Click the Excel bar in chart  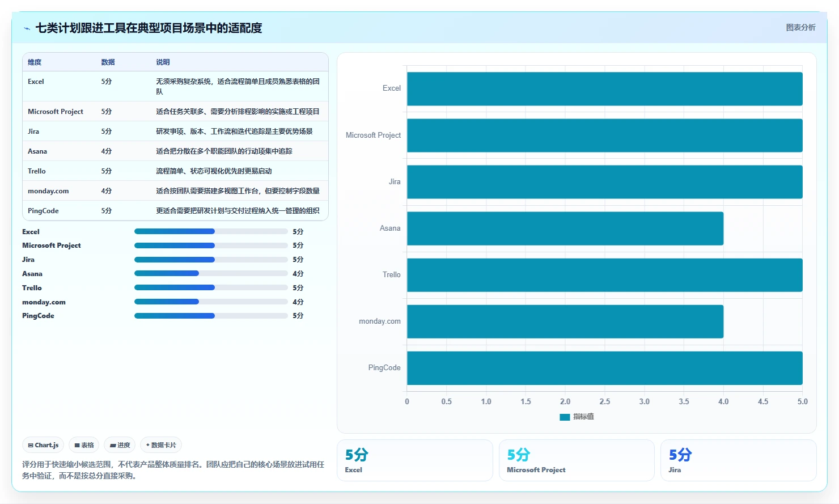605,88
